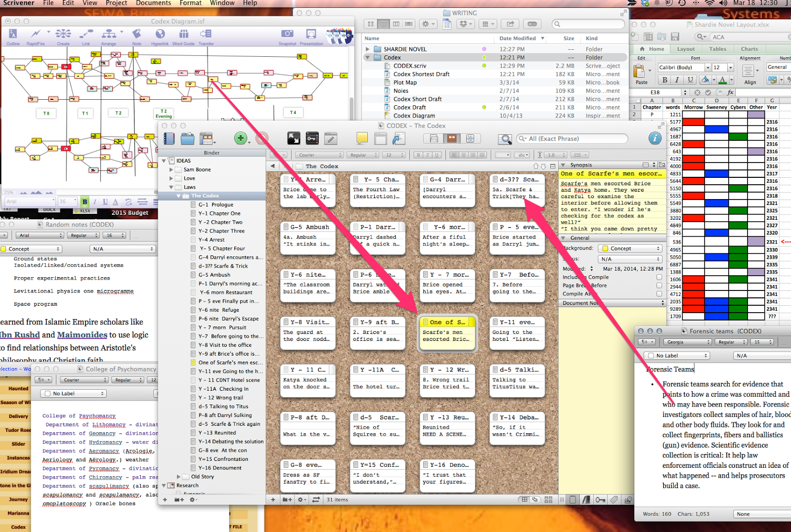This screenshot has height=532, width=791.
Task: Toggle Page Break Before checkbox
Action: [659, 286]
